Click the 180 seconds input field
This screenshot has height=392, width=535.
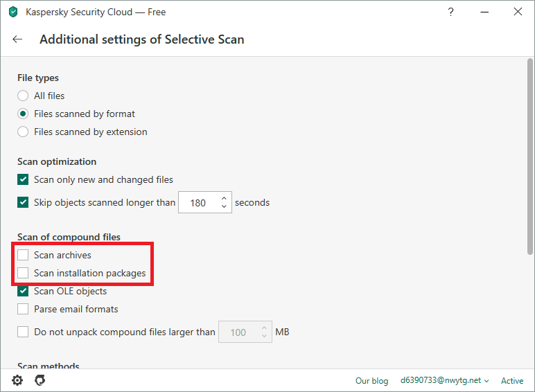coord(198,203)
